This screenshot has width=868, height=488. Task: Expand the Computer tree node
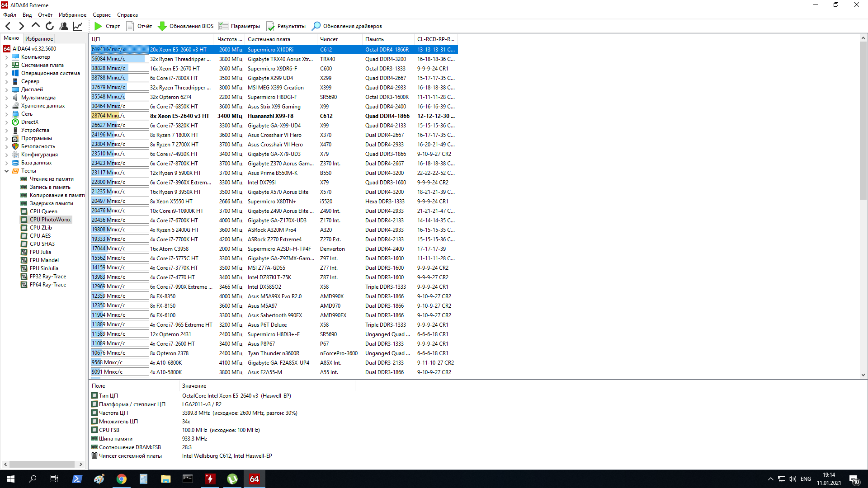click(x=6, y=57)
